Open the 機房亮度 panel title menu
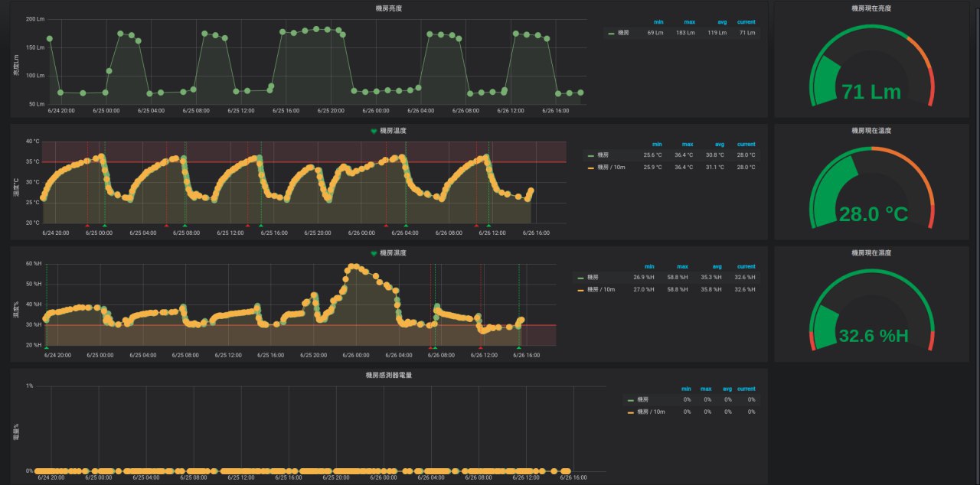 click(389, 8)
